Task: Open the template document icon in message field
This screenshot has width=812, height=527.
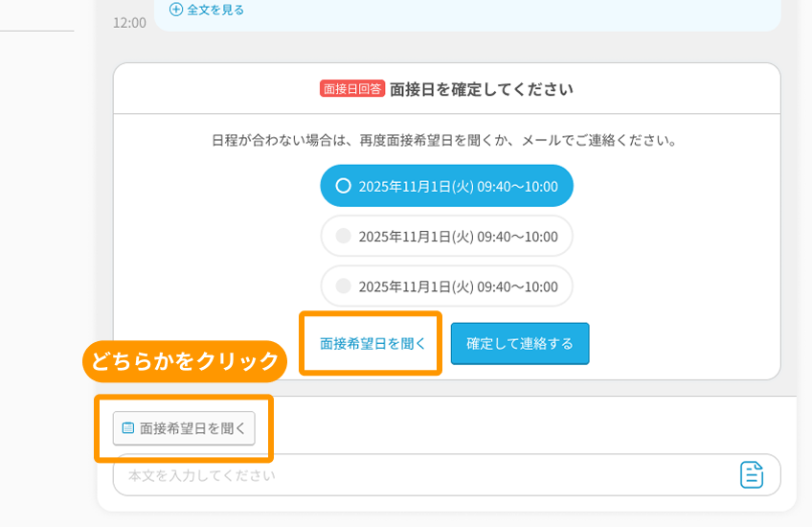Action: (752, 474)
